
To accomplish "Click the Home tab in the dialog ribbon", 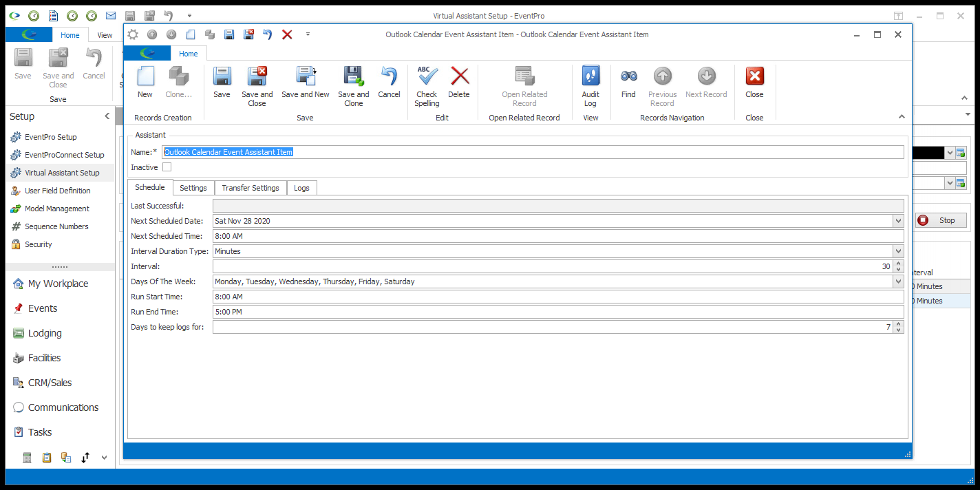I will [x=189, y=54].
